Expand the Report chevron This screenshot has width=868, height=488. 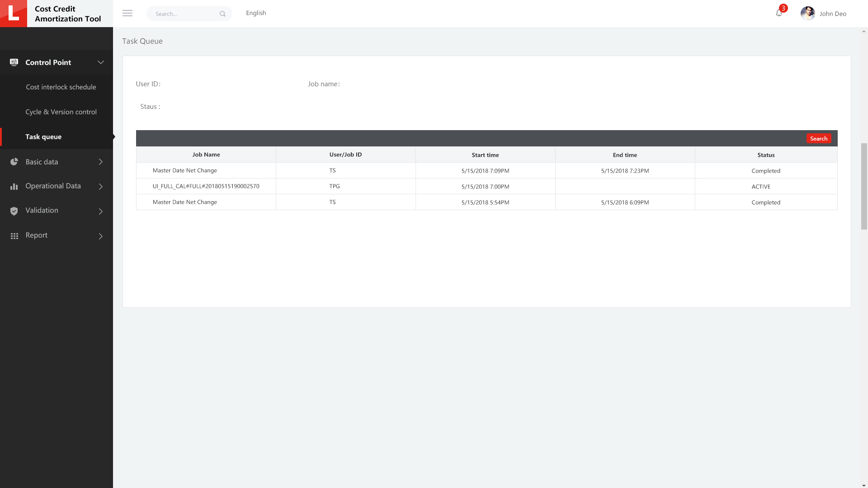(101, 236)
